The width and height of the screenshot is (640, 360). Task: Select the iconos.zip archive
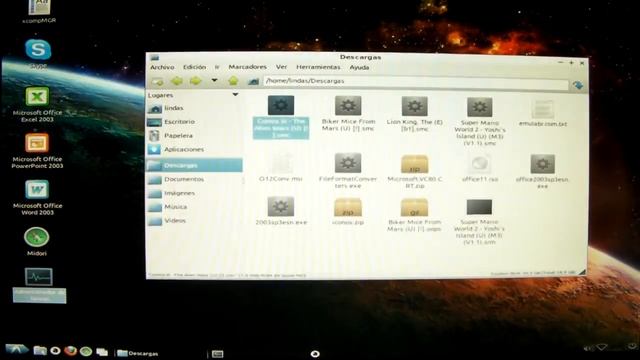348,211
